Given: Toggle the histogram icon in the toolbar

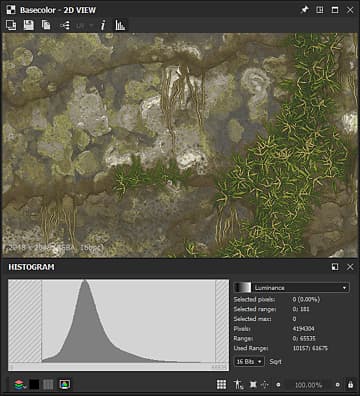Looking at the screenshot, I should coord(120,25).
